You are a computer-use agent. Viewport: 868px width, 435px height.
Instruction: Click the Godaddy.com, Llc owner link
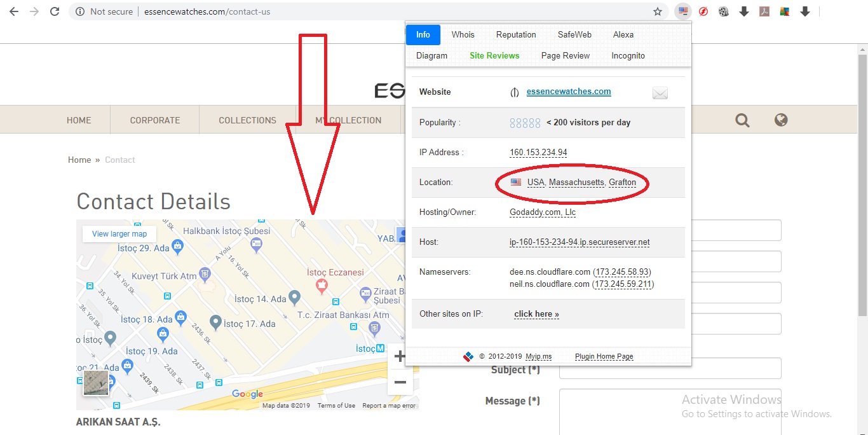coord(543,212)
